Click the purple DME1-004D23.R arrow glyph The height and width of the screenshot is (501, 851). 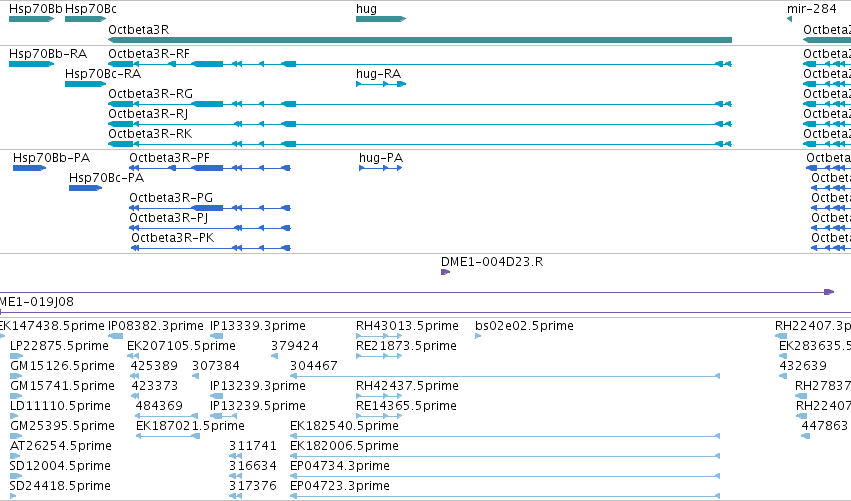446,272
